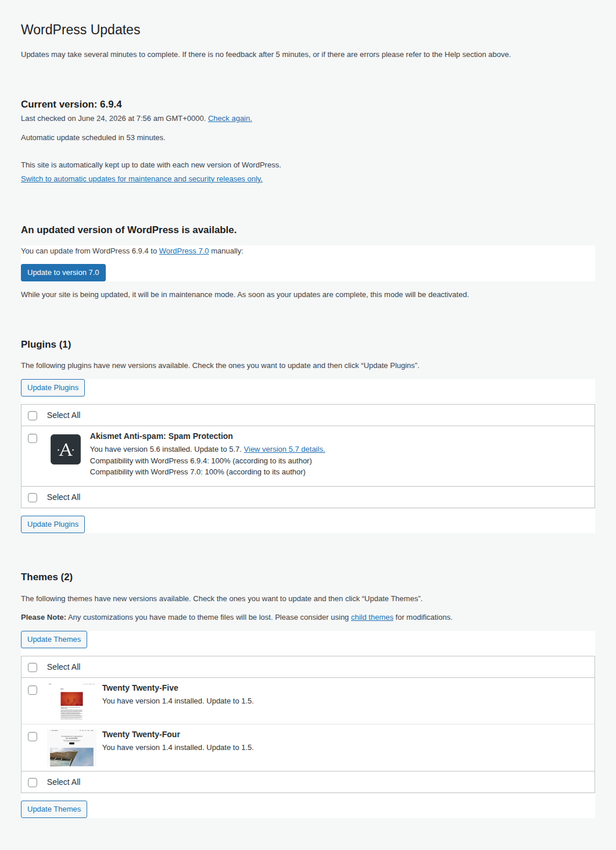616x850 pixels.
Task: Click the Update to version 7.0 button
Action: click(63, 273)
